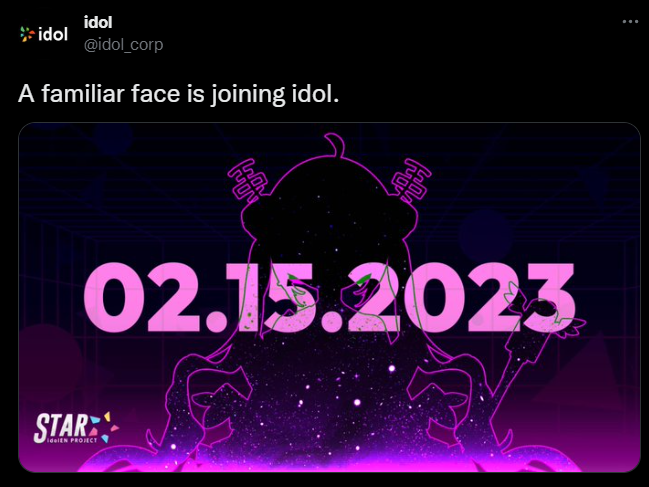Click the STAR logo in the image
This screenshot has width=649, height=487.
pos(76,428)
